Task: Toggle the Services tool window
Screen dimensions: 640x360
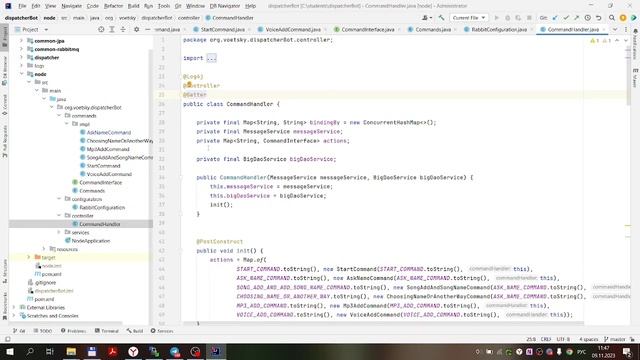Action: (x=162, y=331)
